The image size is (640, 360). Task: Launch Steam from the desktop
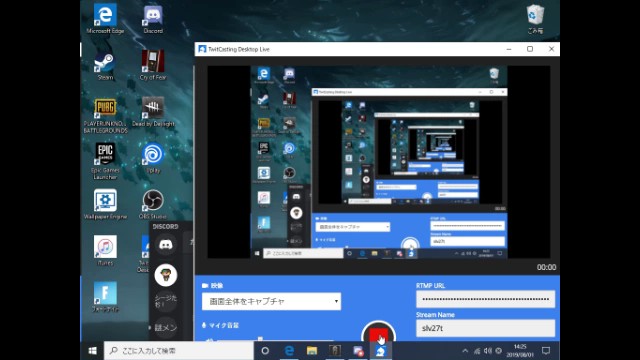point(105,66)
